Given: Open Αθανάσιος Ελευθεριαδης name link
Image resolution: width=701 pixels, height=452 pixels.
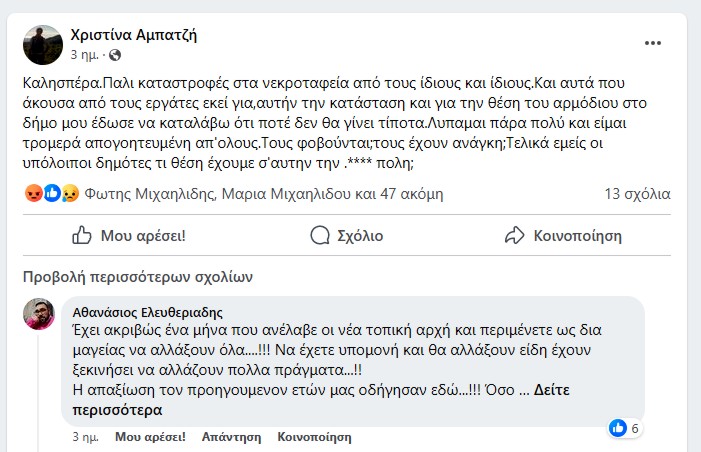Looking at the screenshot, I should point(148,311).
